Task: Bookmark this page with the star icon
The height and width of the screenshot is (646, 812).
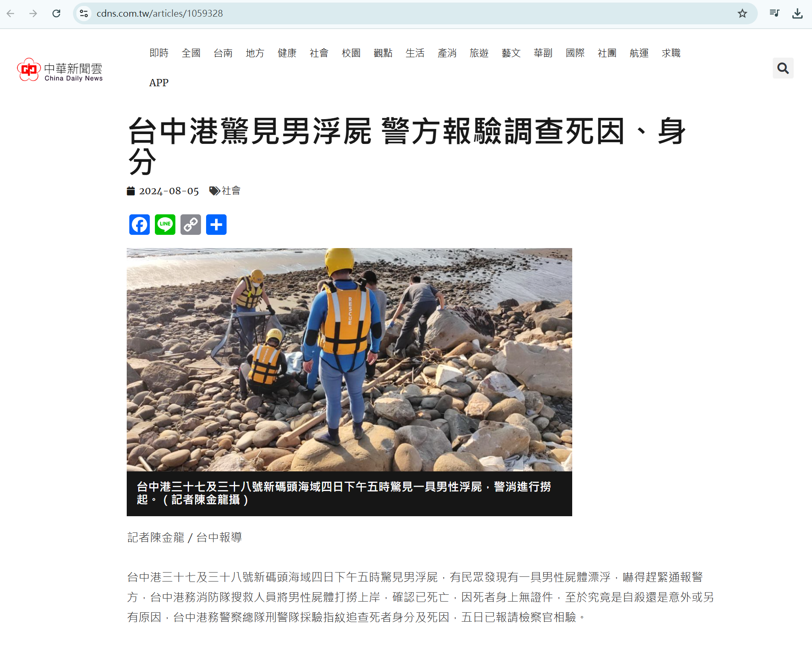Action: click(x=742, y=13)
